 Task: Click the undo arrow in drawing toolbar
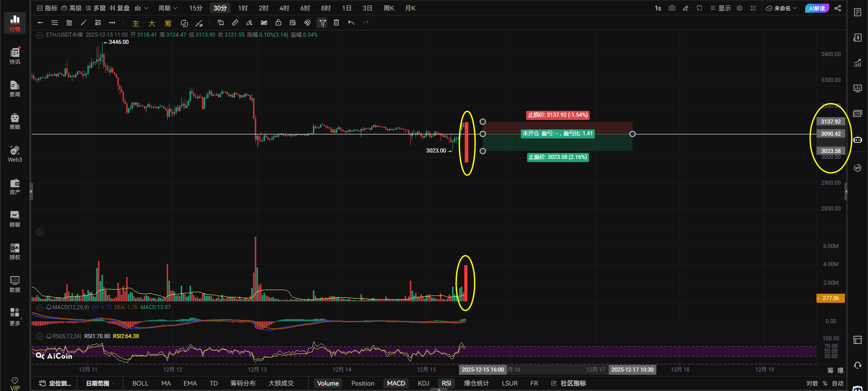coord(351,23)
